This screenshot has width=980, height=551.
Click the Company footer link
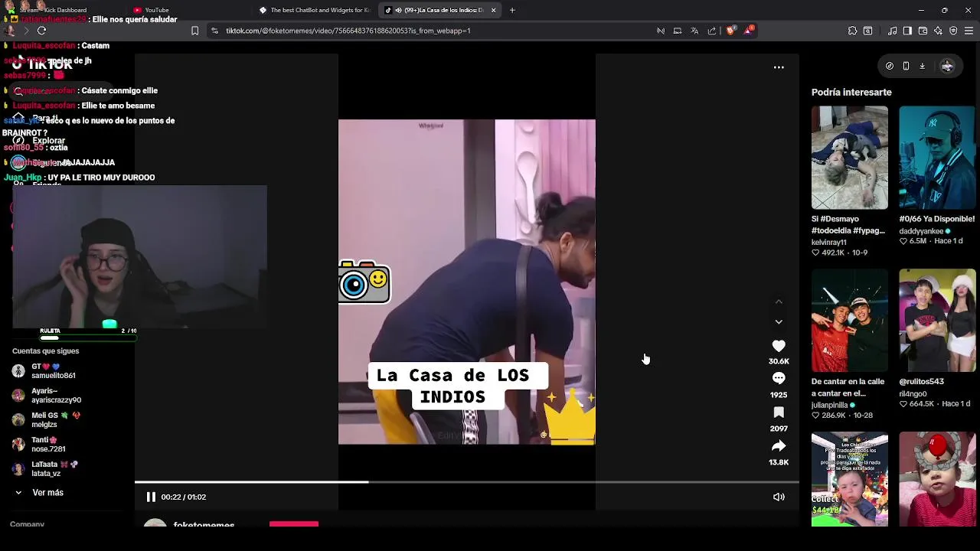[27, 524]
